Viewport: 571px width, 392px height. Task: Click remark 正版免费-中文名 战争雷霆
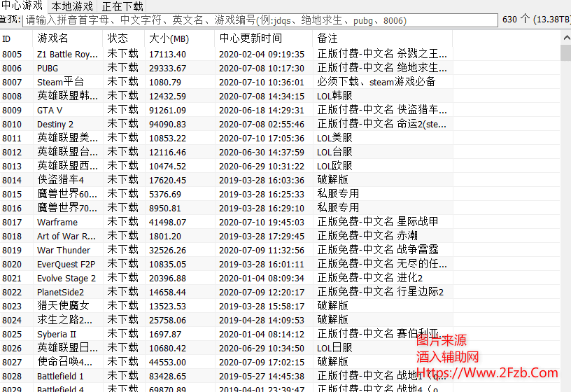pyautogui.click(x=378, y=250)
